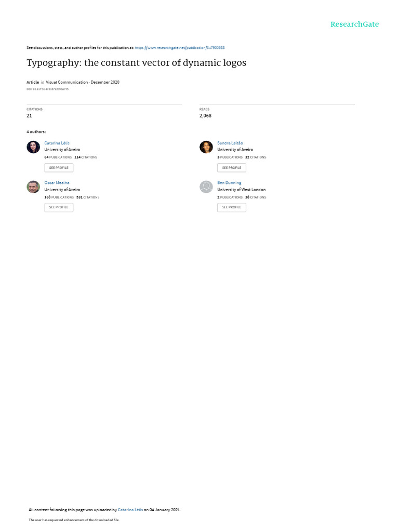The height and width of the screenshot is (532, 399).
Task: Click the DOI text below the article line
Action: pos(47,89)
